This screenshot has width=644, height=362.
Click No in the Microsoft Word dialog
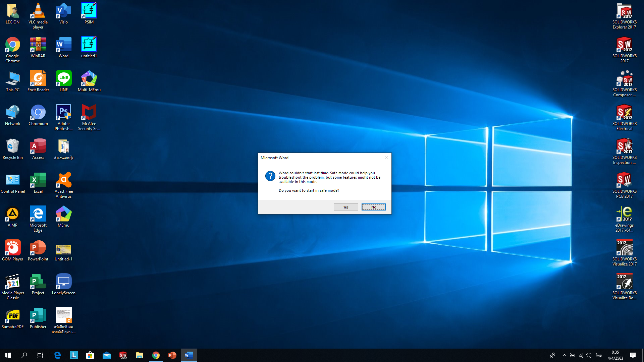point(374,207)
